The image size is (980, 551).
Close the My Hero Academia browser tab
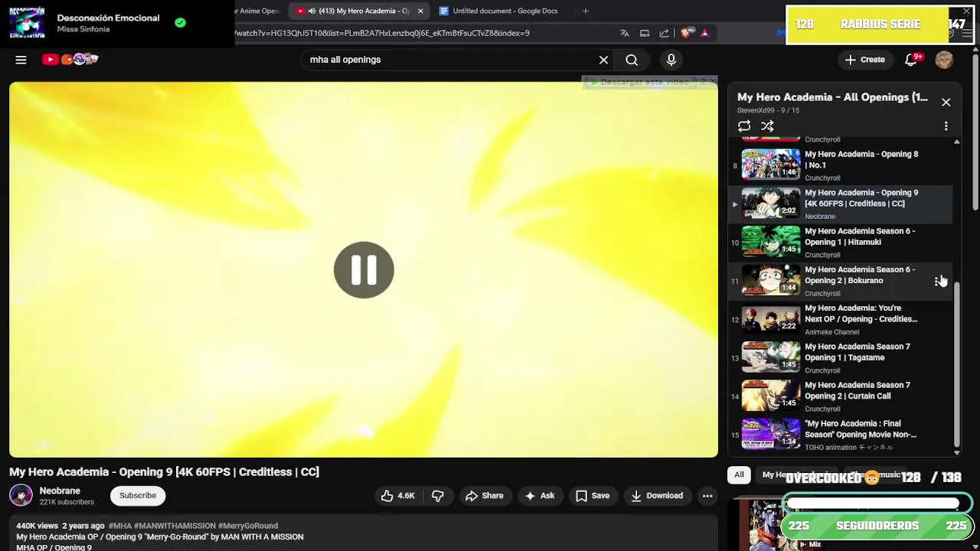(420, 11)
